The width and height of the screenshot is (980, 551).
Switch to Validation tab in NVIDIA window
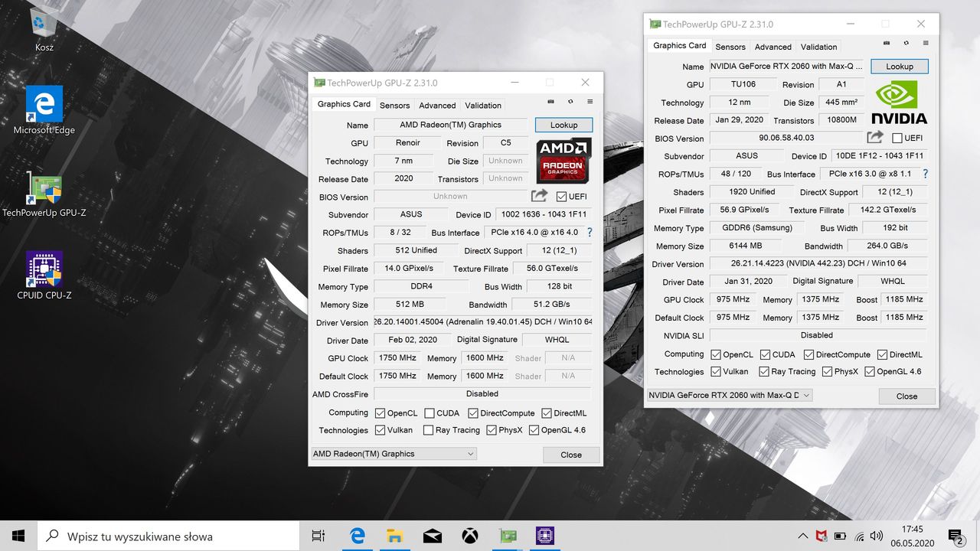pos(819,47)
